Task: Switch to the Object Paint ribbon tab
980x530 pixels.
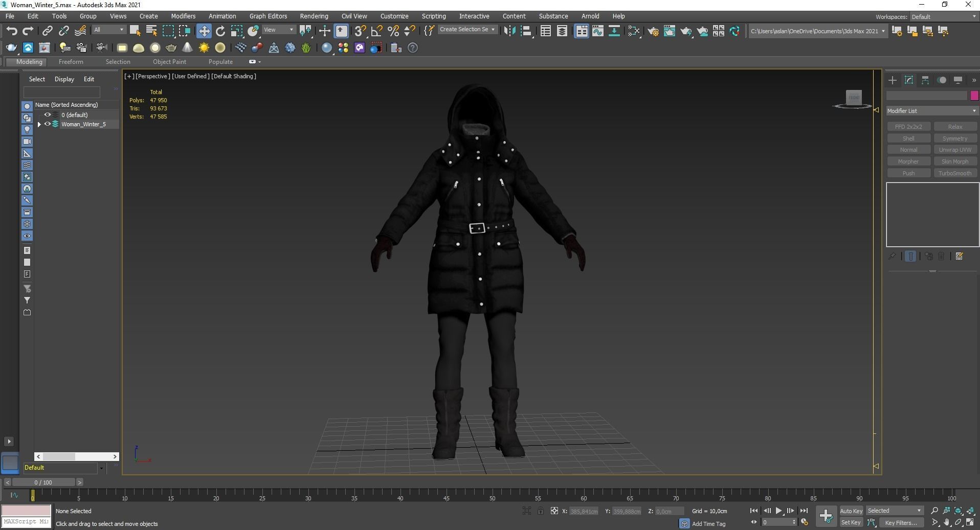Action: click(169, 62)
